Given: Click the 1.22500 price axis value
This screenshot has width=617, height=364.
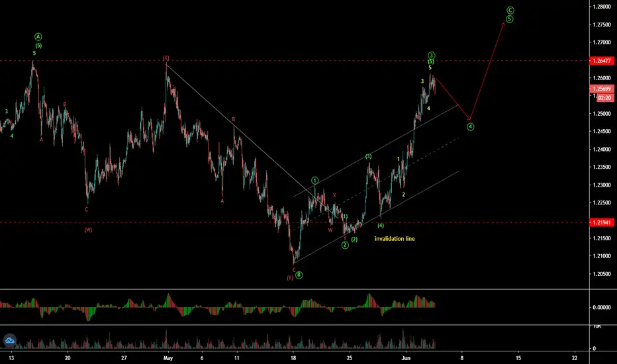Looking at the screenshot, I should click(x=602, y=203).
